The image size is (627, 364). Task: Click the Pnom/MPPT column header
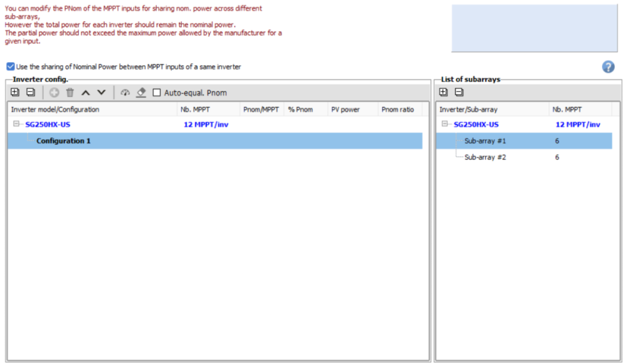[x=261, y=110]
